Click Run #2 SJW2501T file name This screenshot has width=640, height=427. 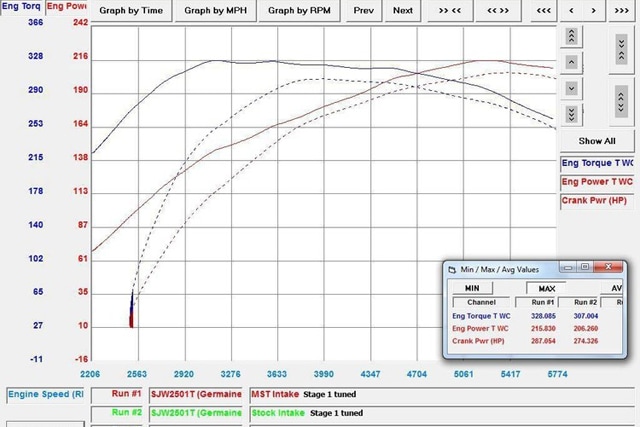click(196, 413)
